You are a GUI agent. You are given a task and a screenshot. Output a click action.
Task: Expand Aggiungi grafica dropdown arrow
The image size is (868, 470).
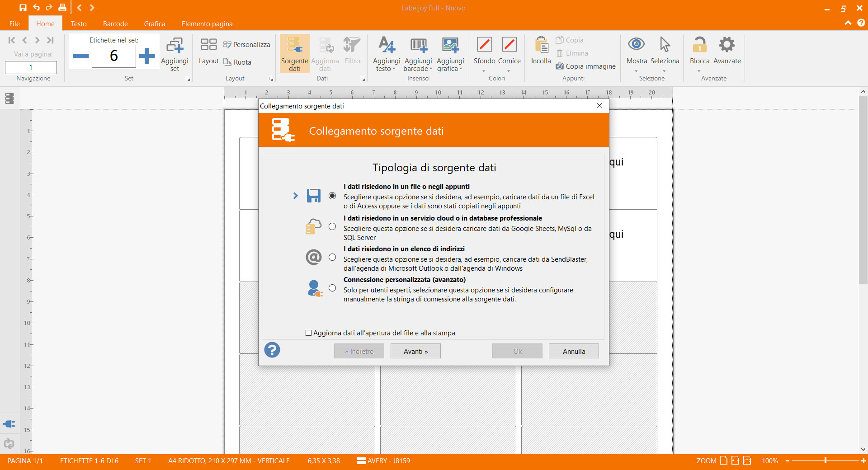(x=461, y=69)
